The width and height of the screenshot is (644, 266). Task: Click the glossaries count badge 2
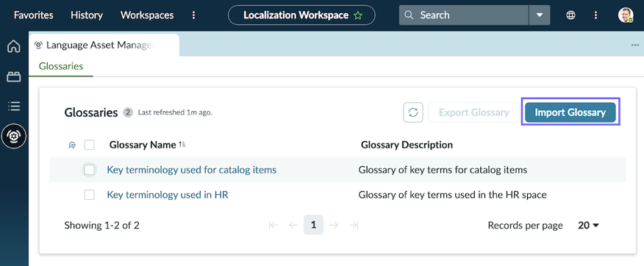(x=128, y=112)
